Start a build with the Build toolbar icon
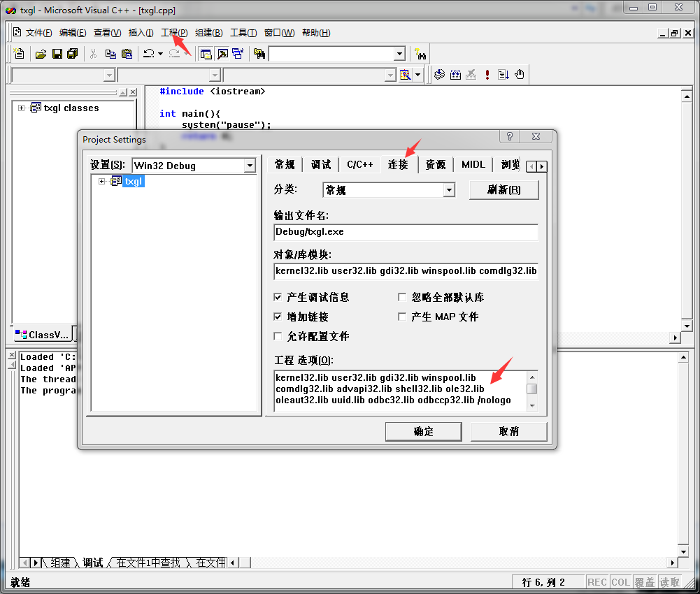Image resolution: width=700 pixels, height=594 pixels. coord(455,75)
